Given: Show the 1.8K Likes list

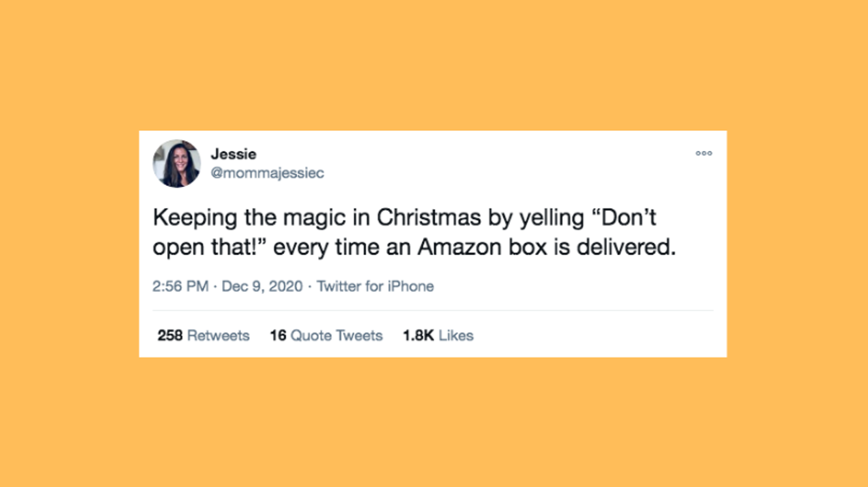Looking at the screenshot, I should (x=438, y=336).
